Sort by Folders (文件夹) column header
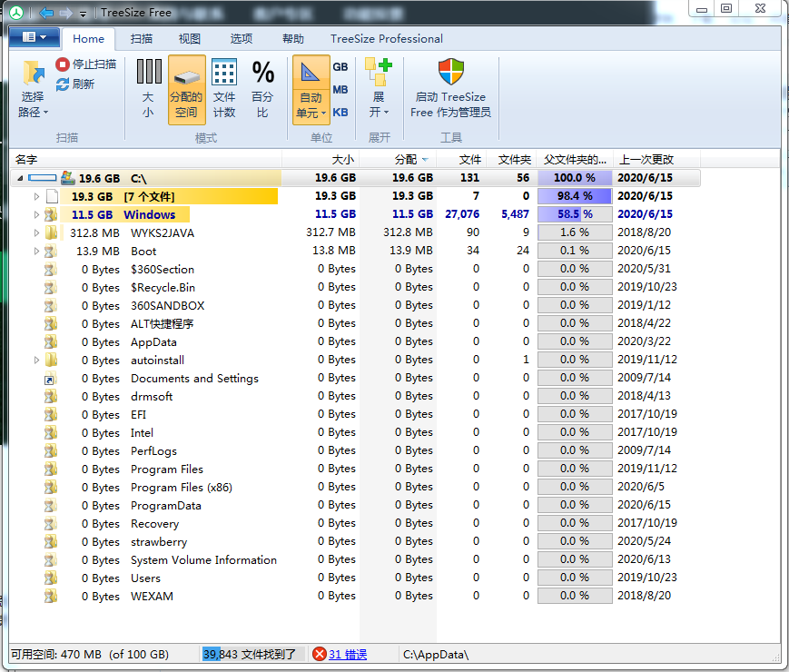Screen dimensions: 789x672 click(511, 160)
